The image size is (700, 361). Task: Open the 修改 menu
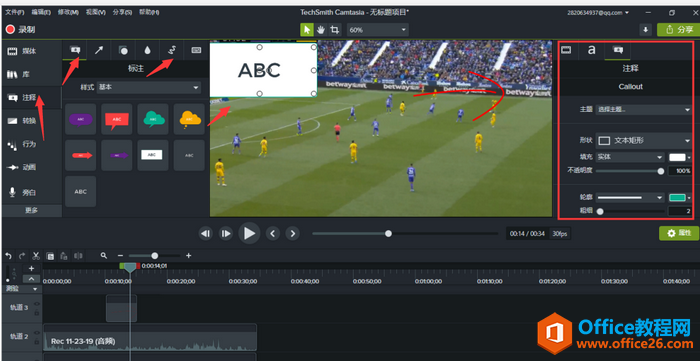tap(68, 12)
